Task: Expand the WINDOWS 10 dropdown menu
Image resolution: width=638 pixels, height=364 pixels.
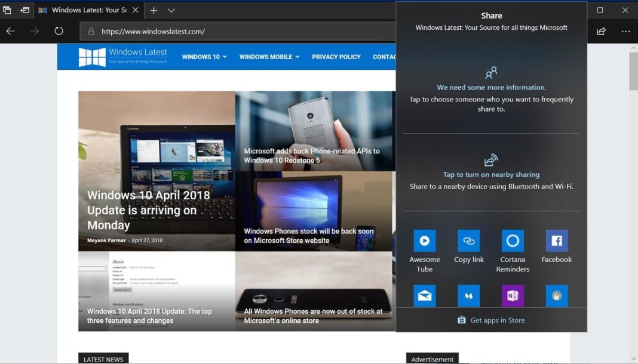Action: 204,57
